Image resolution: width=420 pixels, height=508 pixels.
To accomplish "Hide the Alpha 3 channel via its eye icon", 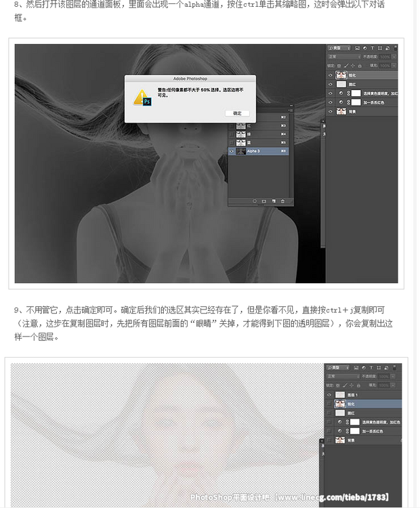I will (x=232, y=151).
